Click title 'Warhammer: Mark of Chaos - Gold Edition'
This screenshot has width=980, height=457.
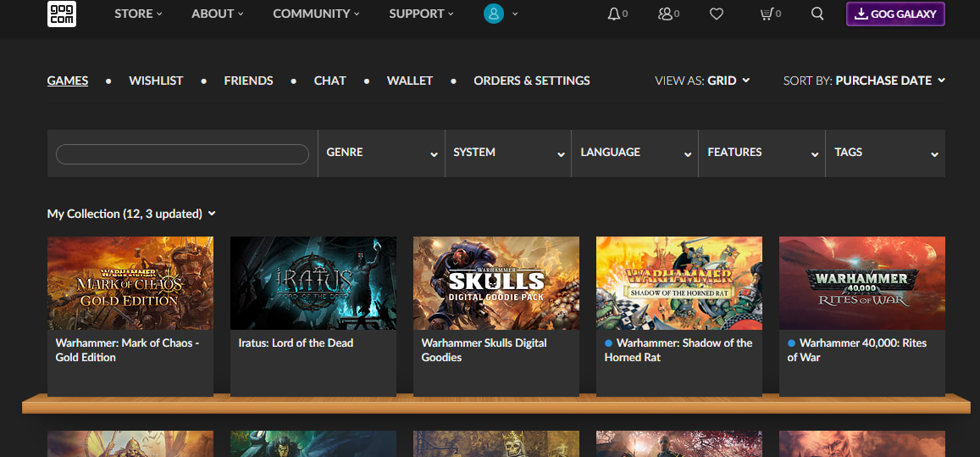(x=128, y=350)
